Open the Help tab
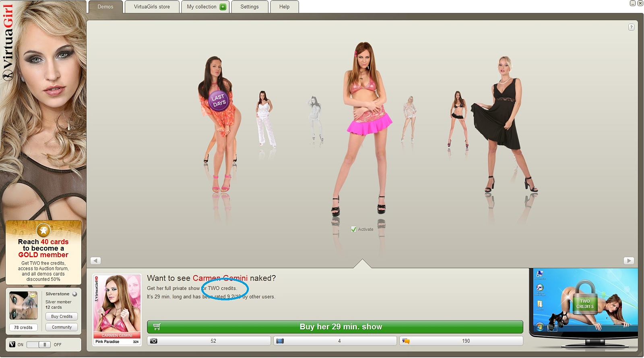 284,7
